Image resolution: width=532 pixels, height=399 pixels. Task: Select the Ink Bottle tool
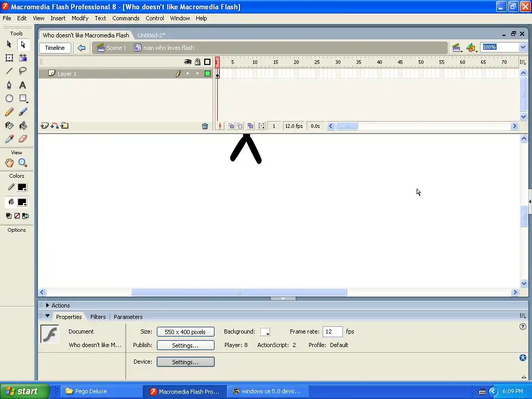point(9,126)
